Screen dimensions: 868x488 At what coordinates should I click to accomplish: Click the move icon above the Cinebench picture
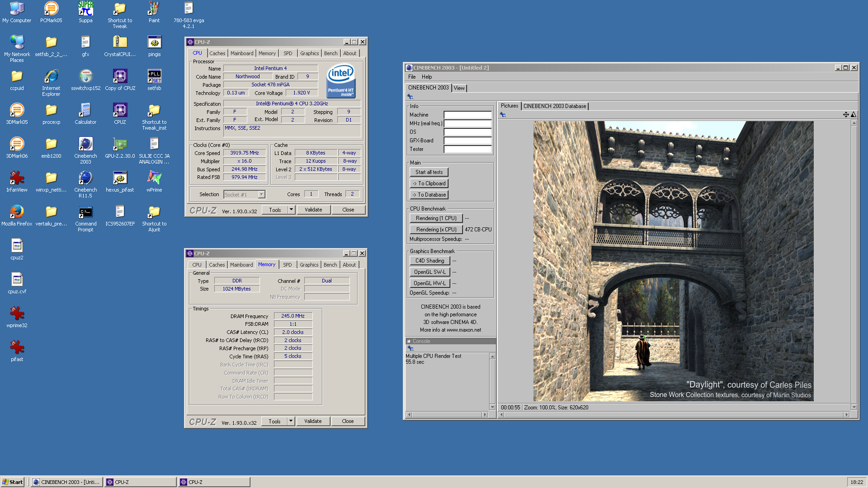pos(845,115)
